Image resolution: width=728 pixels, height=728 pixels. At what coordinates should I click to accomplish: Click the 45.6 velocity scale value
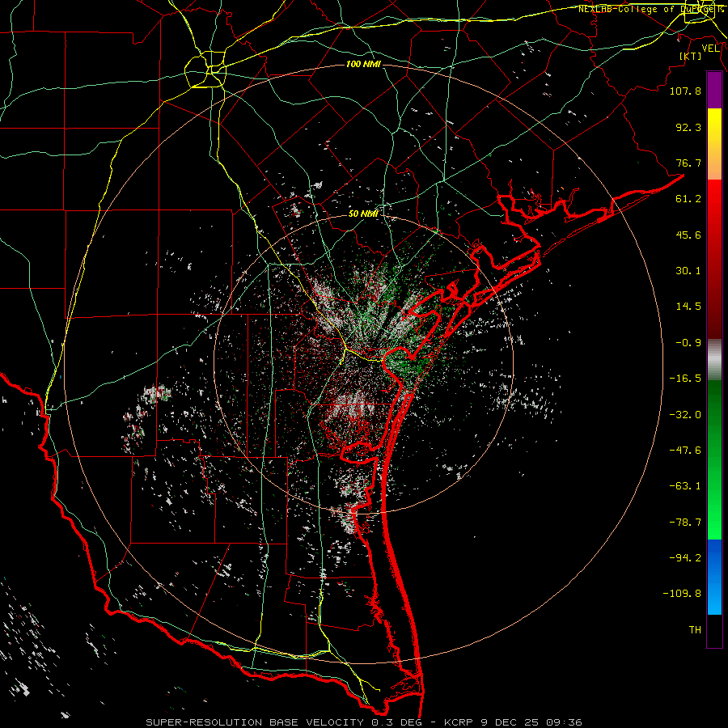click(x=688, y=235)
